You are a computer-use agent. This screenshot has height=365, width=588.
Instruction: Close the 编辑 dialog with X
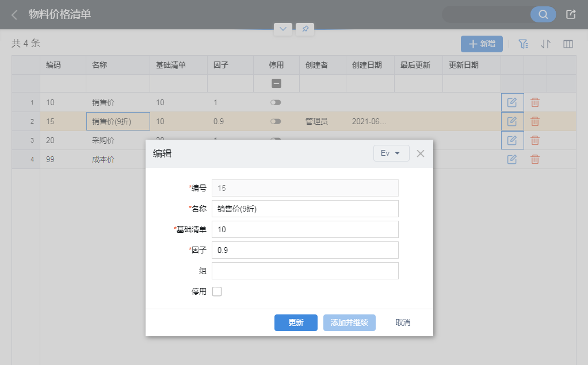click(421, 153)
